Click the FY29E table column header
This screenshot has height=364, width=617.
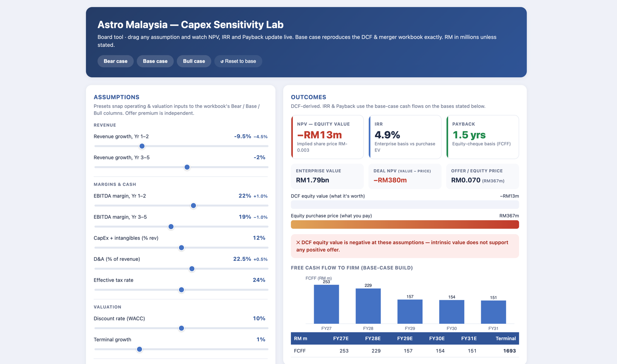[405, 338]
